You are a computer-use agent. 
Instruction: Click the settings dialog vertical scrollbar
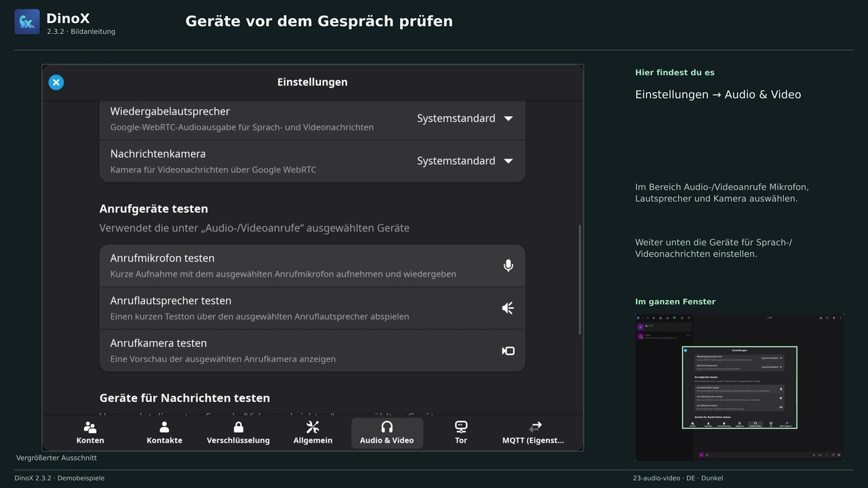579,279
